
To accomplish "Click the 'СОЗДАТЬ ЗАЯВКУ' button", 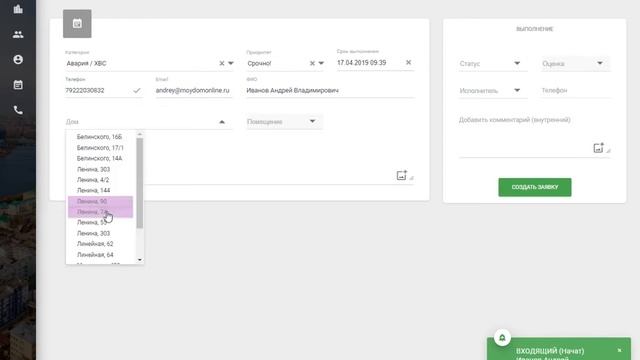I will click(x=535, y=187).
